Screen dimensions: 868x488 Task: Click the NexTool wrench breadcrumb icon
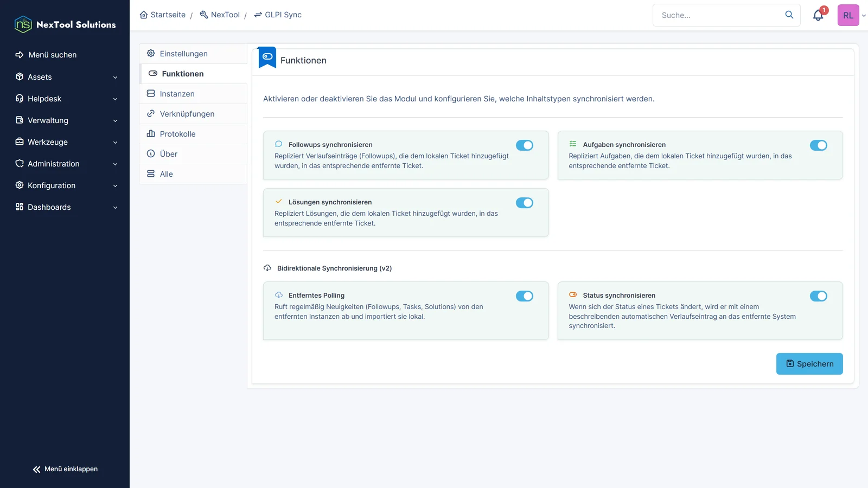[x=204, y=15]
